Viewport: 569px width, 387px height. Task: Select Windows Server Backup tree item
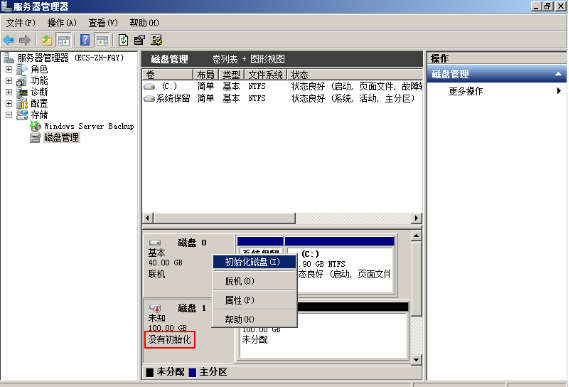pos(89,126)
